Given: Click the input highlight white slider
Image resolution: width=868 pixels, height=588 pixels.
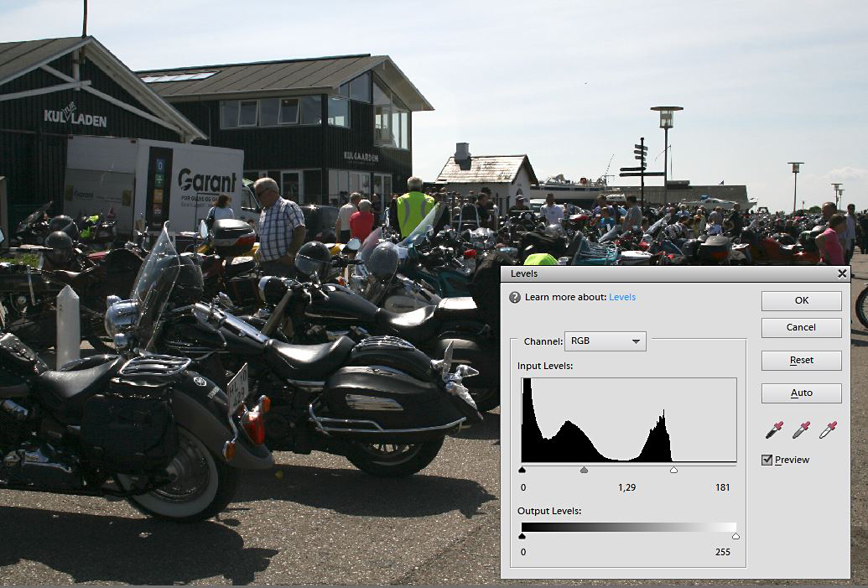Looking at the screenshot, I should tap(673, 471).
